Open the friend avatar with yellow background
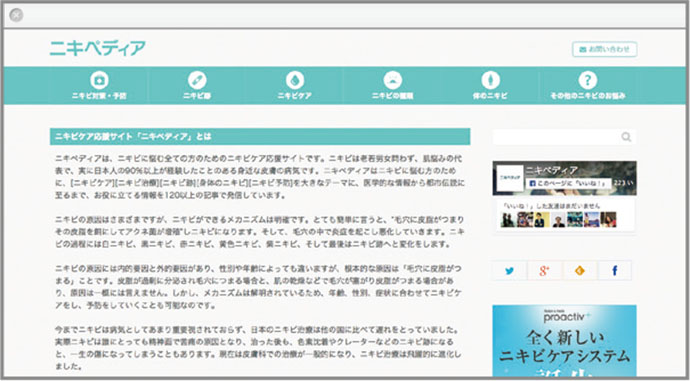The width and height of the screenshot is (690, 381). click(x=541, y=220)
